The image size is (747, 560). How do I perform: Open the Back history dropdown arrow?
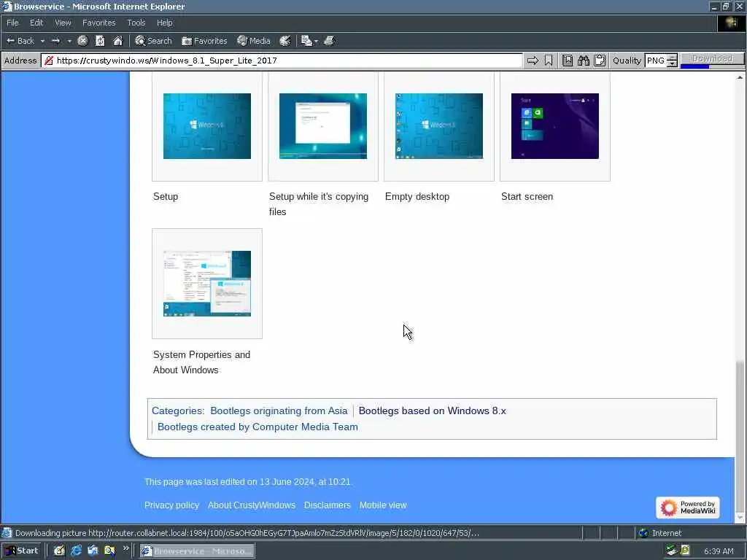pos(42,41)
